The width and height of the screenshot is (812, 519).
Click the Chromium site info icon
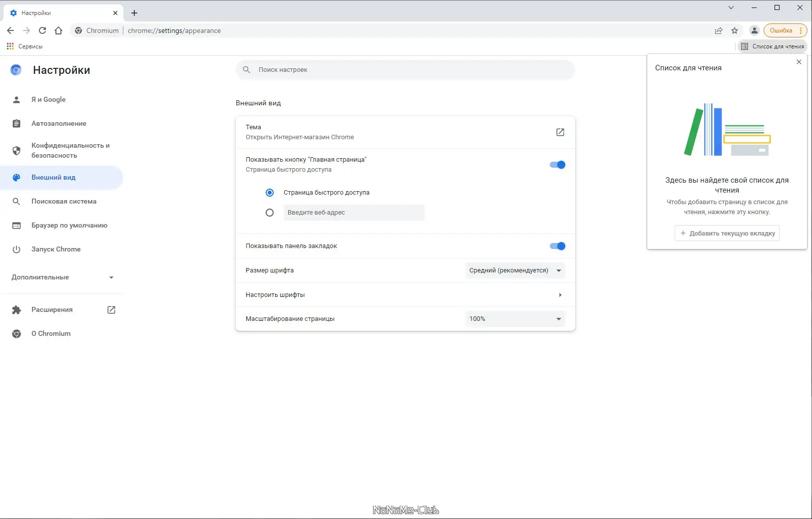pos(78,30)
